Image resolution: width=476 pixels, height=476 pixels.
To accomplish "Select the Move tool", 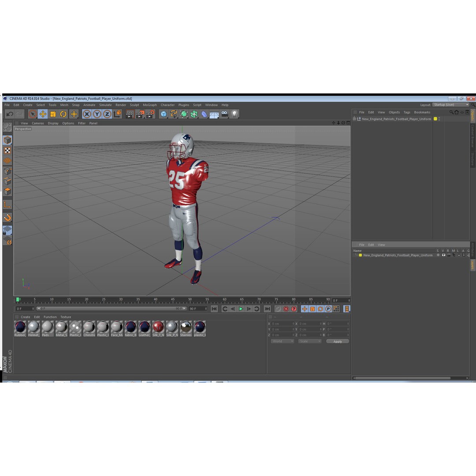I will pyautogui.click(x=43, y=114).
